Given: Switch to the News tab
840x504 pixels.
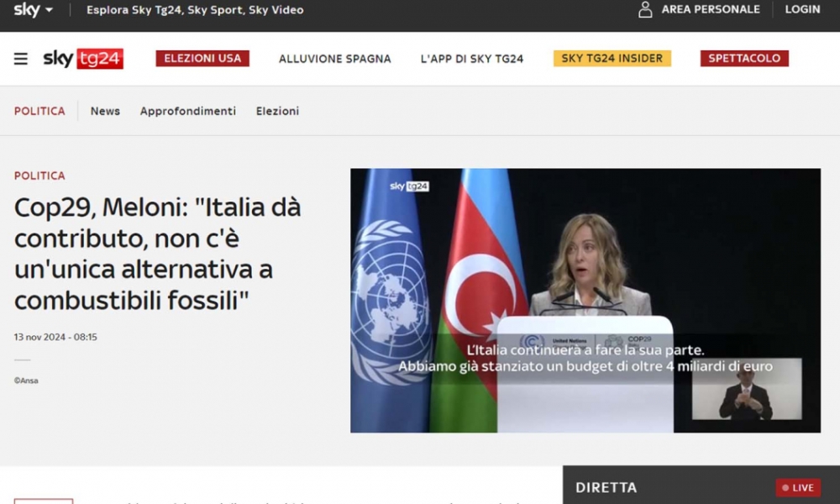Looking at the screenshot, I should [x=105, y=111].
